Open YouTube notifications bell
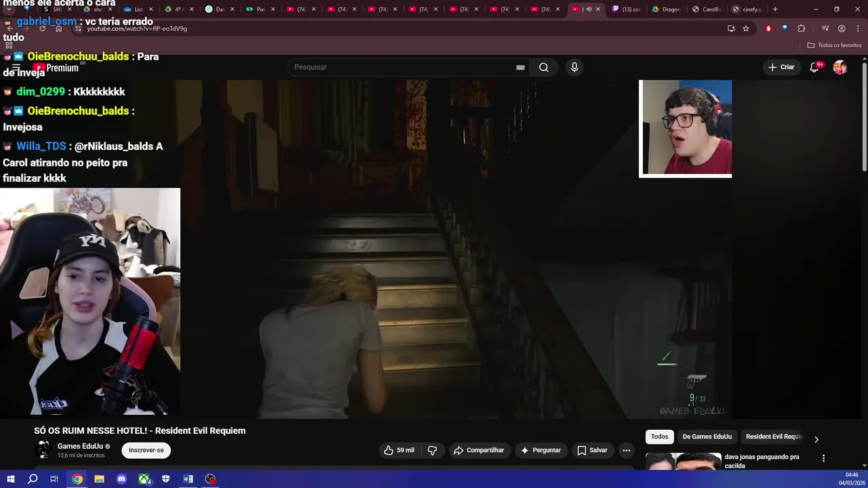The width and height of the screenshot is (868, 488). 814,67
